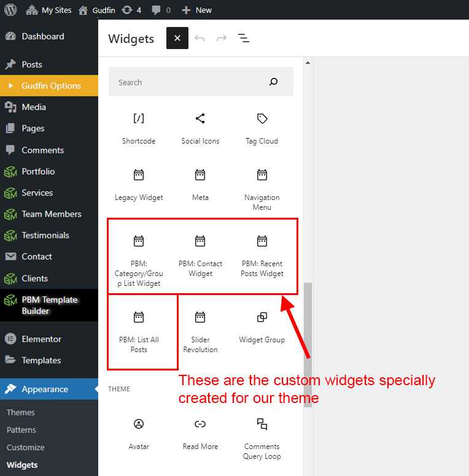The width and height of the screenshot is (469, 476).
Task: Click the Shortcode widget block icon
Action: (139, 118)
